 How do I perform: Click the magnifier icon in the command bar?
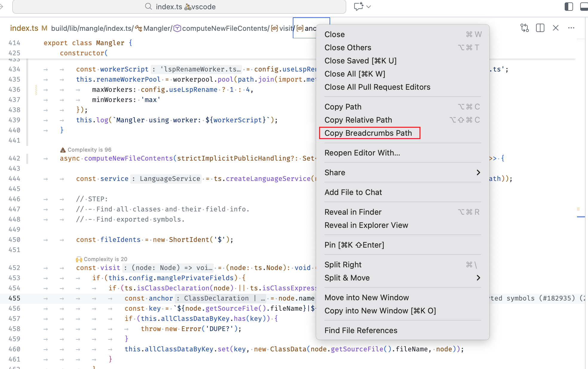click(x=148, y=7)
